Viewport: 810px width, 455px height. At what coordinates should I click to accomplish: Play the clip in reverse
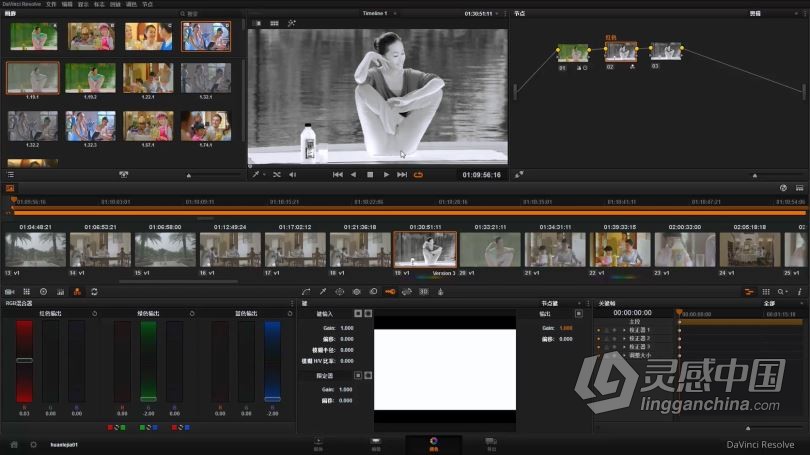click(353, 175)
